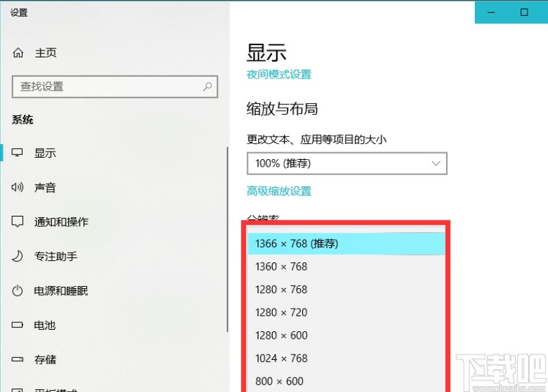This screenshot has height=392, width=548.
Task: Choose 1366 × 768 (推荐) resolution
Action: coord(346,244)
